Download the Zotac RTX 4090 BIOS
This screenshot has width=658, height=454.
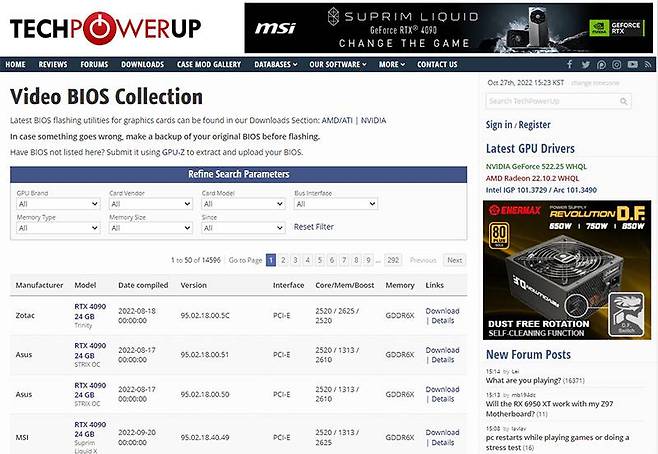point(442,311)
